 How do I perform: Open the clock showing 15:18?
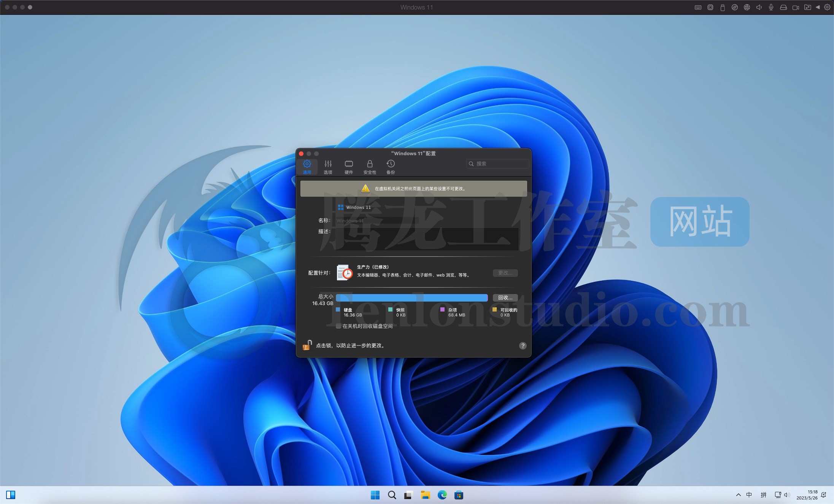(807, 495)
